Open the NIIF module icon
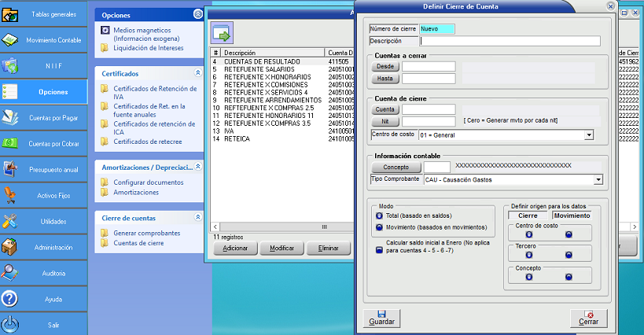This screenshot has width=644, height=335. click(10, 66)
